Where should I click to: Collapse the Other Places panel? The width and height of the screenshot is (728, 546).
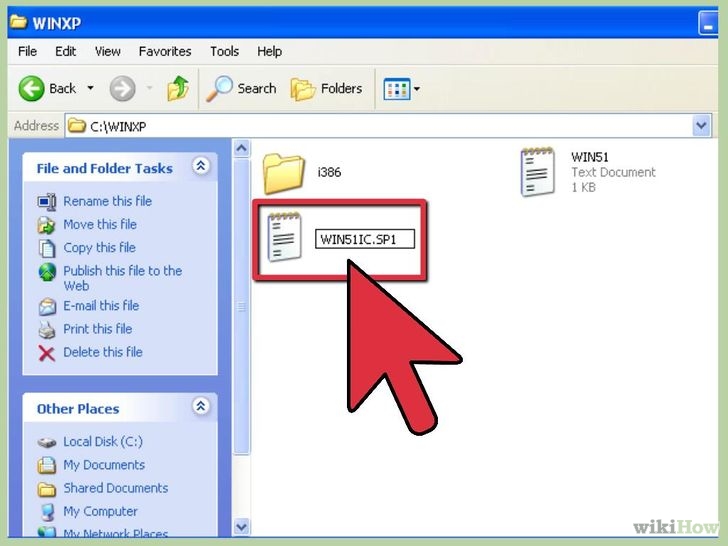[201, 406]
